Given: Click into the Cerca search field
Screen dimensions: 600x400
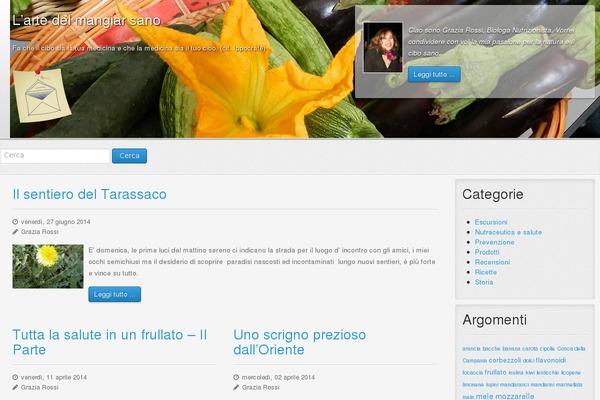Looking at the screenshot, I should [55, 156].
